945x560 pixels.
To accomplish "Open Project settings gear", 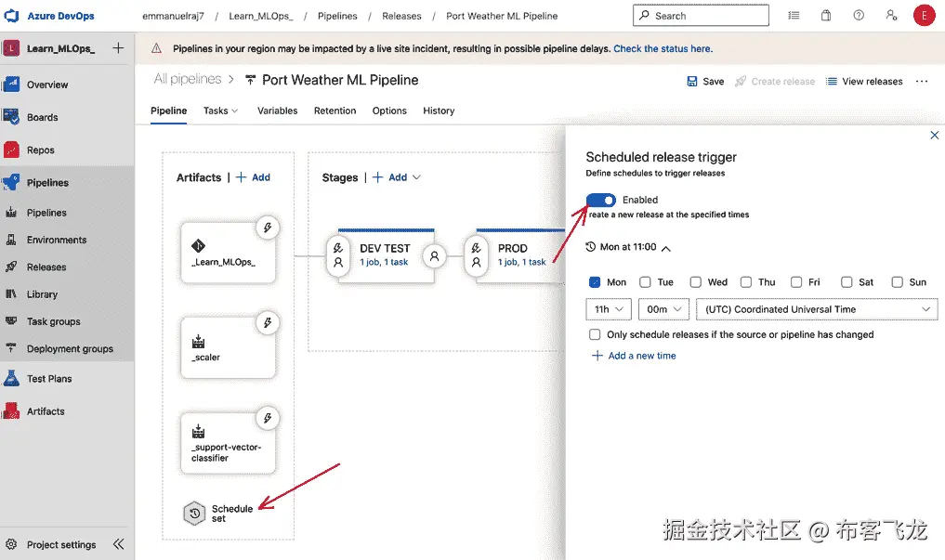I will pyautogui.click(x=11, y=544).
